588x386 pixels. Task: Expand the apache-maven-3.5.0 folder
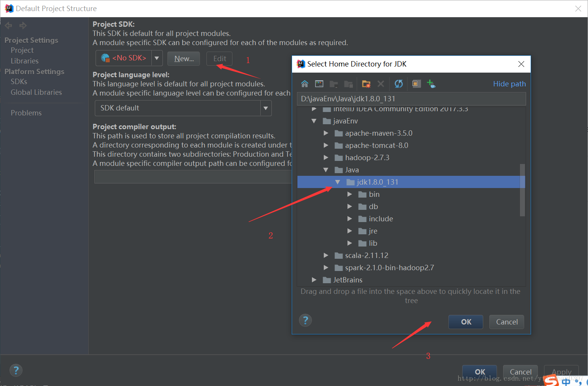tap(326, 133)
